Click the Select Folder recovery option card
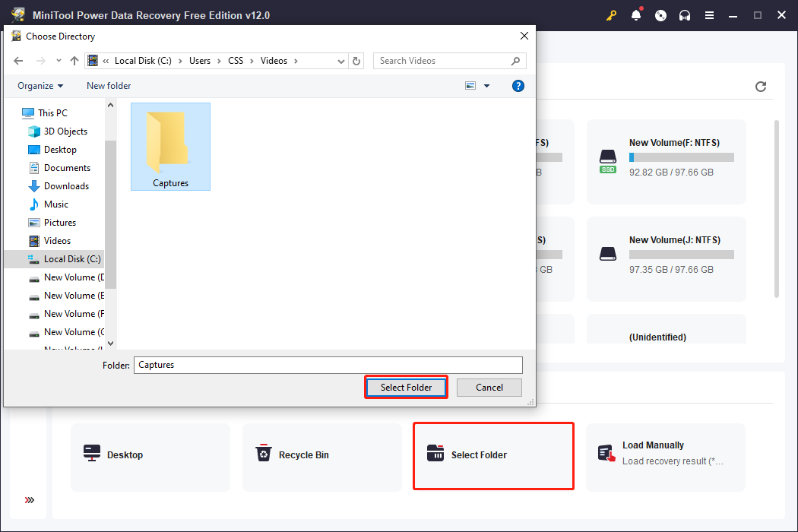Image resolution: width=798 pixels, height=532 pixels. (x=494, y=456)
